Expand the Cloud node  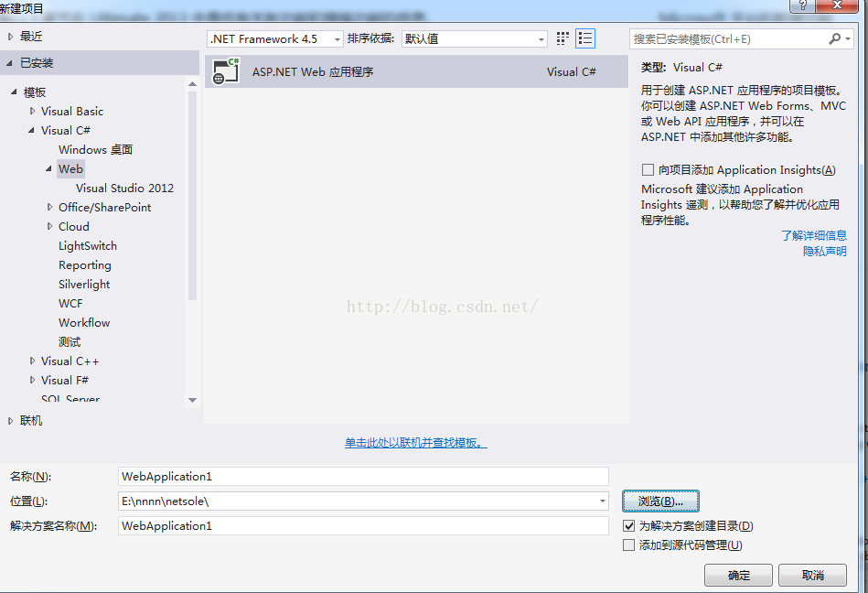coord(49,226)
